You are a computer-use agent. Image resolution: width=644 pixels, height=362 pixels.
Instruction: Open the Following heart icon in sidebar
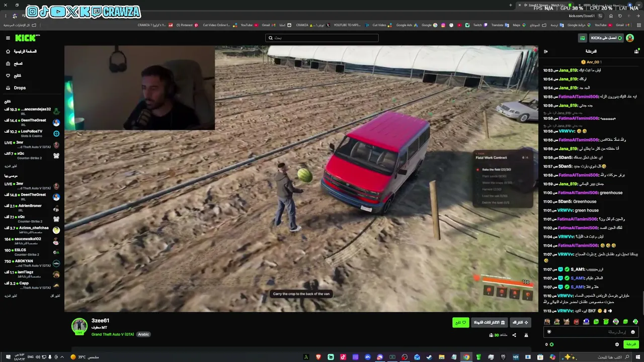click(x=8, y=75)
